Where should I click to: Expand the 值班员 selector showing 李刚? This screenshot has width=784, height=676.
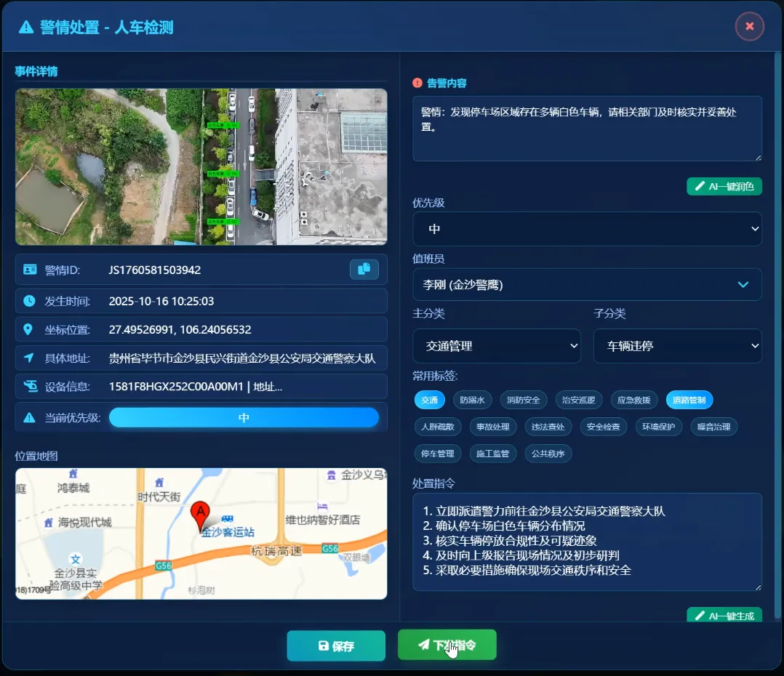coord(587,285)
